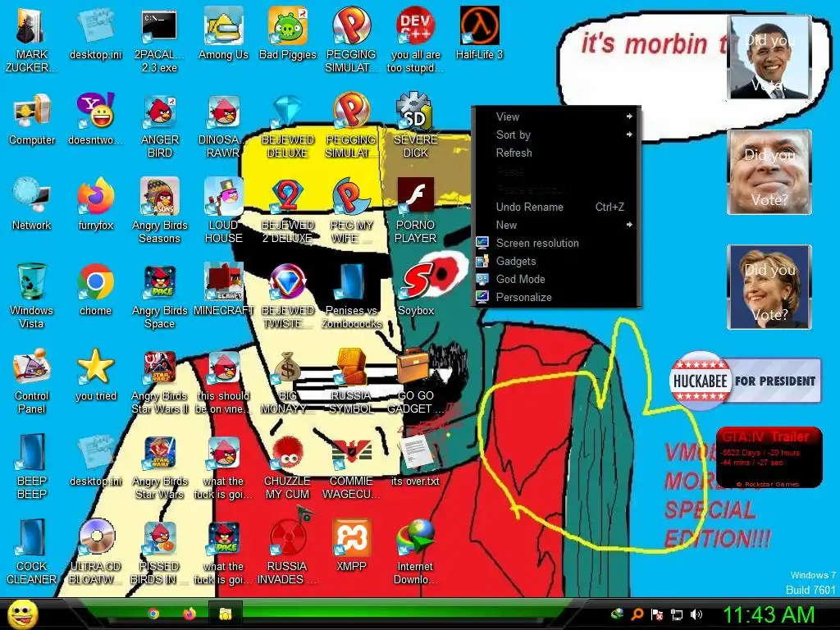The image size is (840, 630).
Task: Click the 11:43 AM taskbar clock
Action: point(769,614)
